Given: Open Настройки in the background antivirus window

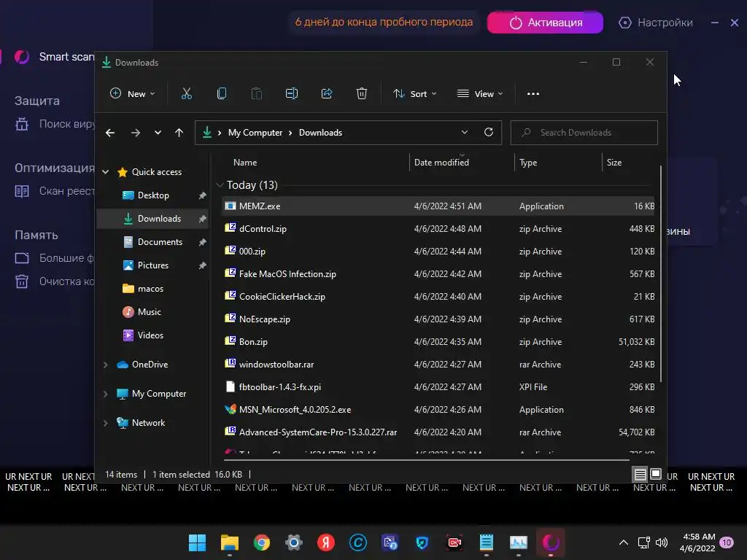Looking at the screenshot, I should click(x=656, y=23).
